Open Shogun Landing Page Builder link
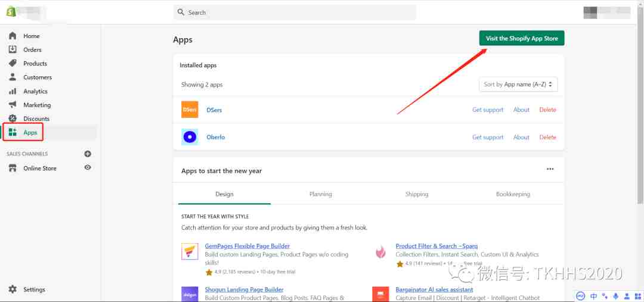The height and width of the screenshot is (302, 644). pyautogui.click(x=244, y=289)
